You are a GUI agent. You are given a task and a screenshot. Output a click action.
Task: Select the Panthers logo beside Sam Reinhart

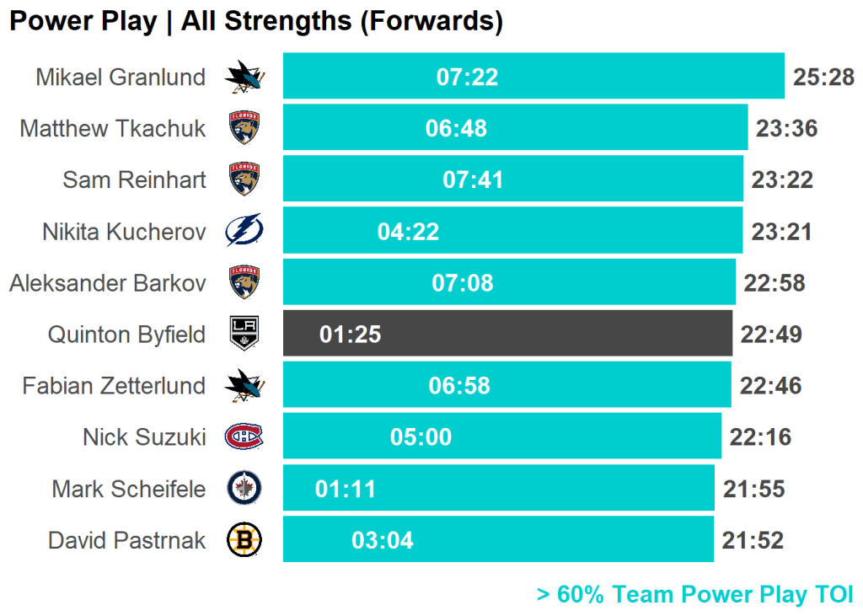point(244,179)
